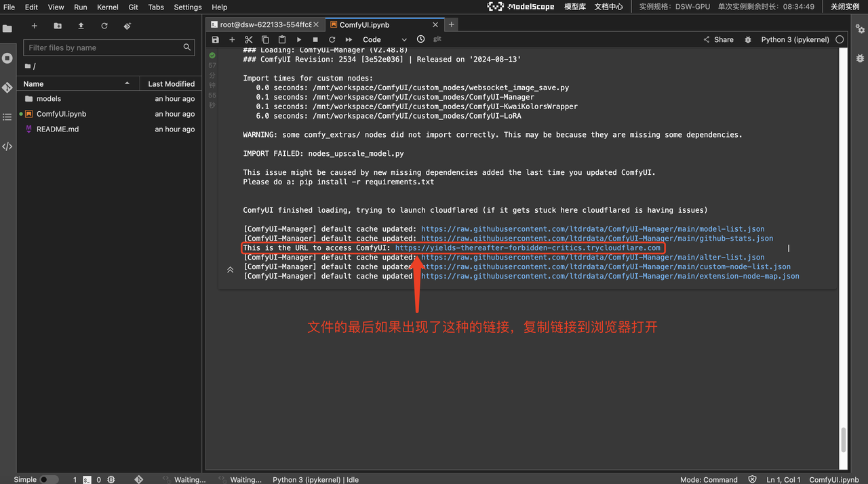Open the extension-node-map.json link

[x=610, y=277]
